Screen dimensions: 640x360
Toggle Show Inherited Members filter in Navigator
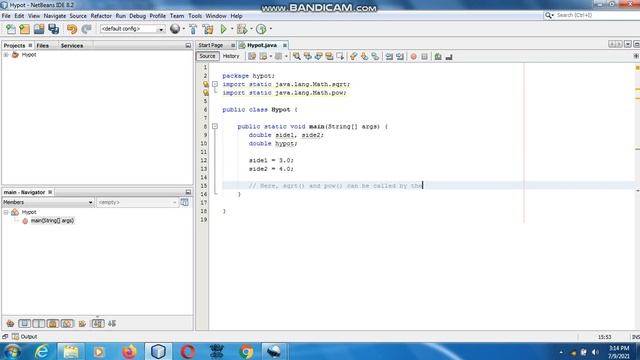click(x=10, y=324)
